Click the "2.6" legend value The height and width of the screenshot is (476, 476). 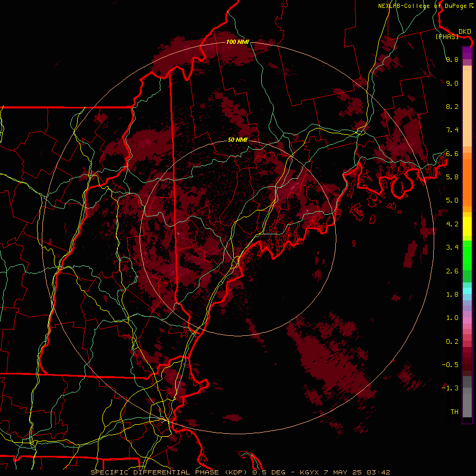452,271
